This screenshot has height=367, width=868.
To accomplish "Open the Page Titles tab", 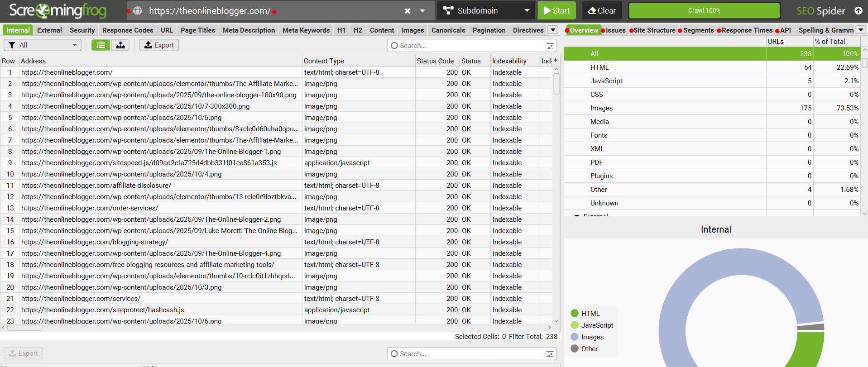I will coord(198,30).
